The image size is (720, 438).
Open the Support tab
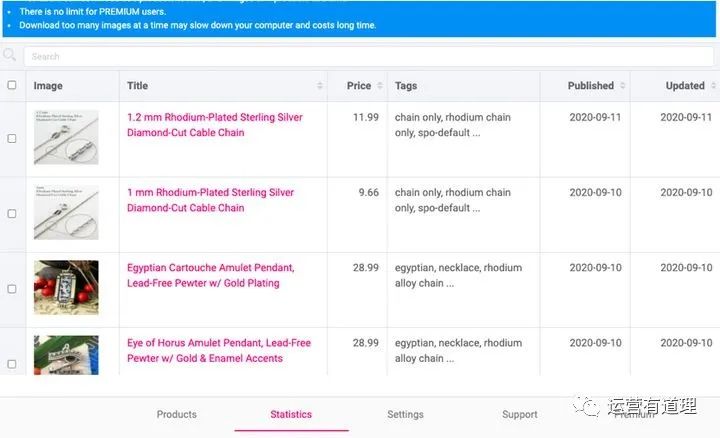coord(519,414)
